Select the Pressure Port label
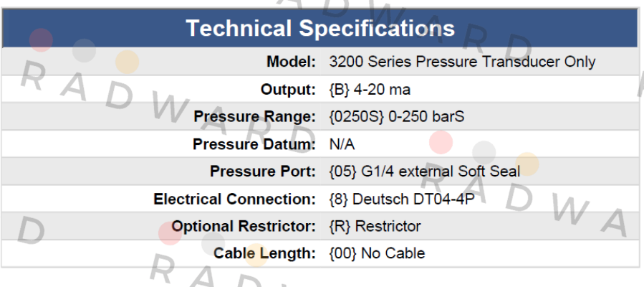The height and width of the screenshot is (287, 644). (263, 172)
